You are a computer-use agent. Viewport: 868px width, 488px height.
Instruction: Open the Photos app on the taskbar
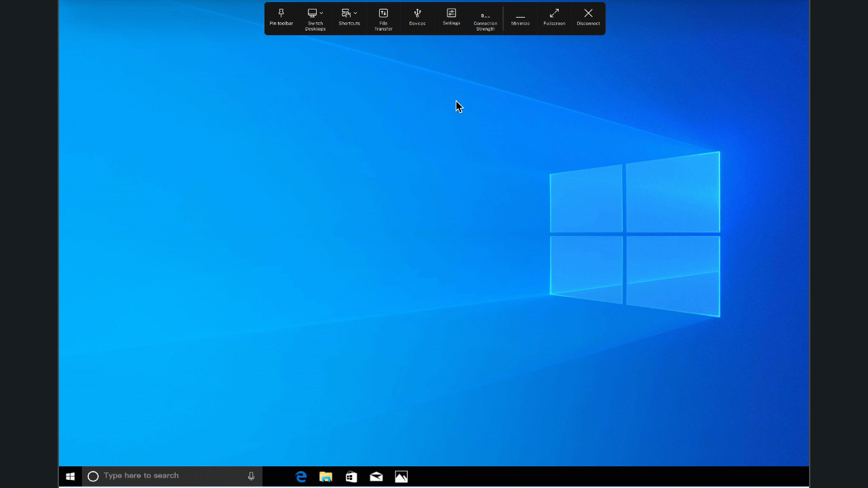point(401,476)
